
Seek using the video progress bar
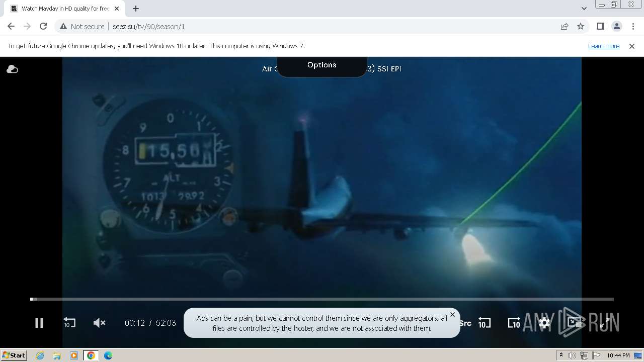(322, 299)
